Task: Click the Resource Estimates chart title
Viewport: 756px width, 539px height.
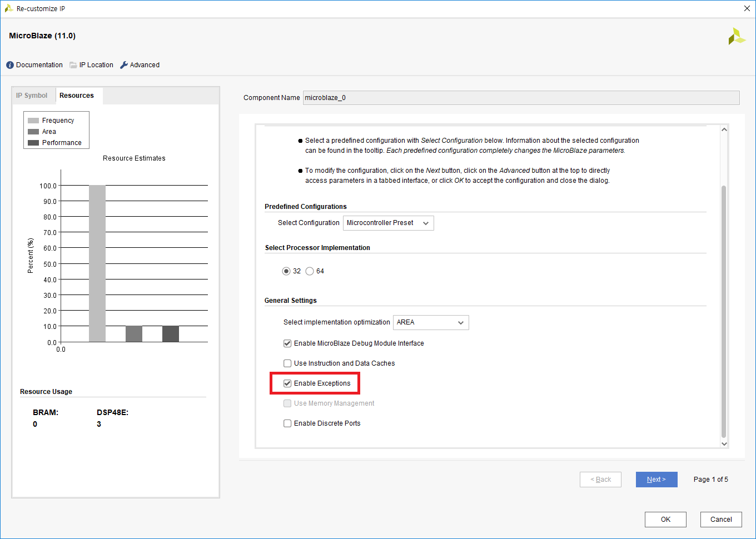Action: 134,158
